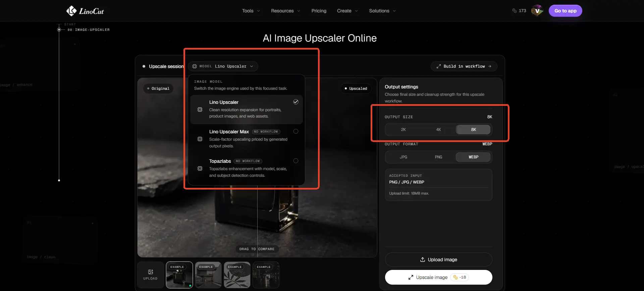644x291 pixels.
Task: Click the image-add icon in the Upload tile
Action: (x=150, y=272)
